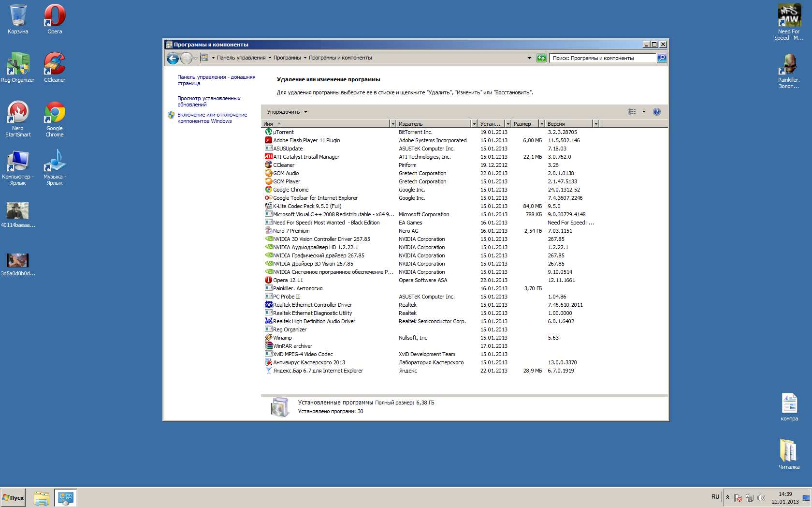Select the µTorrent program icon
Screen dimensions: 812x508
coord(269,132)
